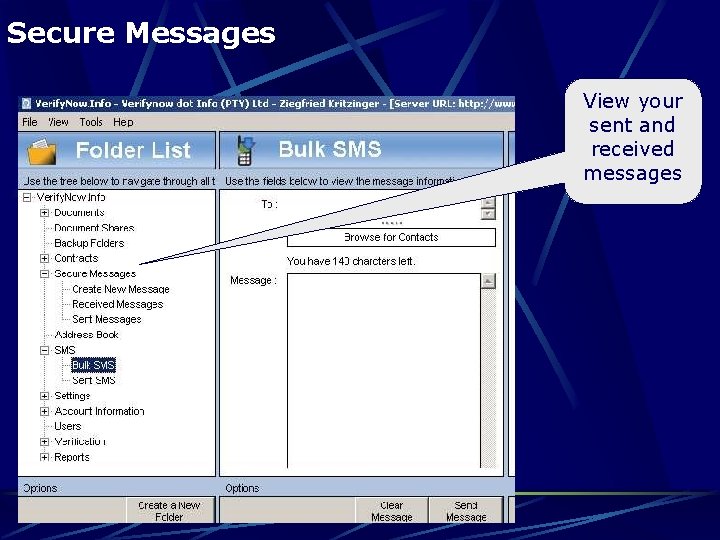Open the File menu
Image resolution: width=720 pixels, height=540 pixels.
(30, 122)
